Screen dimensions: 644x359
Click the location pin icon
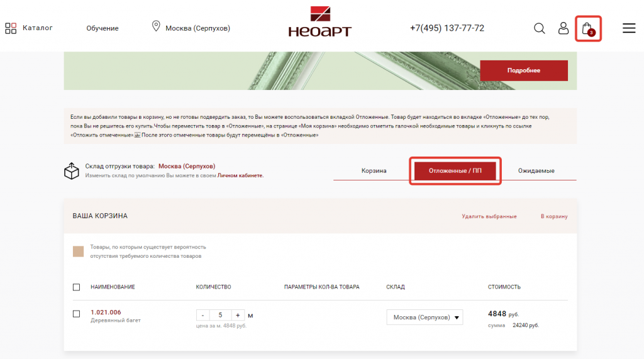(x=156, y=26)
